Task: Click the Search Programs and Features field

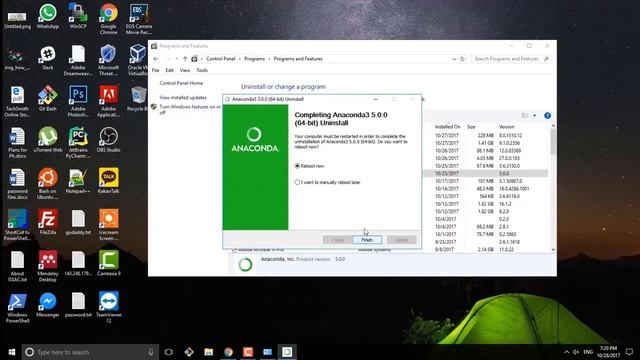Action: [511, 59]
